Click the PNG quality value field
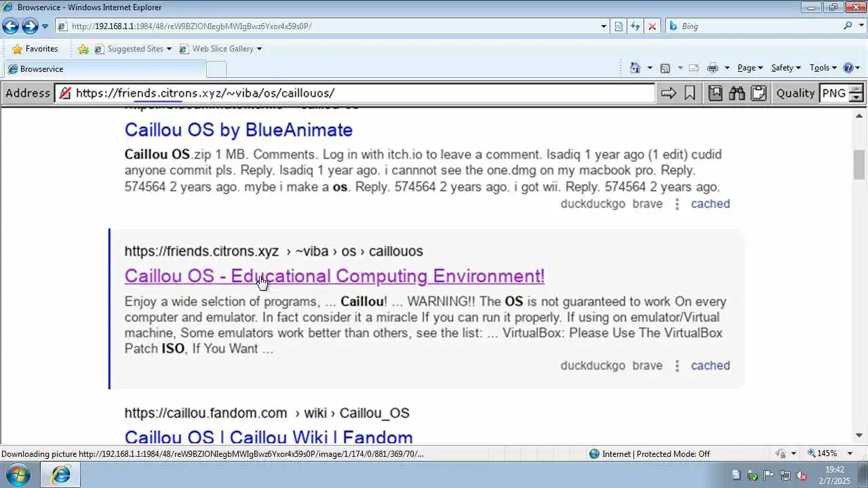The width and height of the screenshot is (868, 488). (834, 94)
